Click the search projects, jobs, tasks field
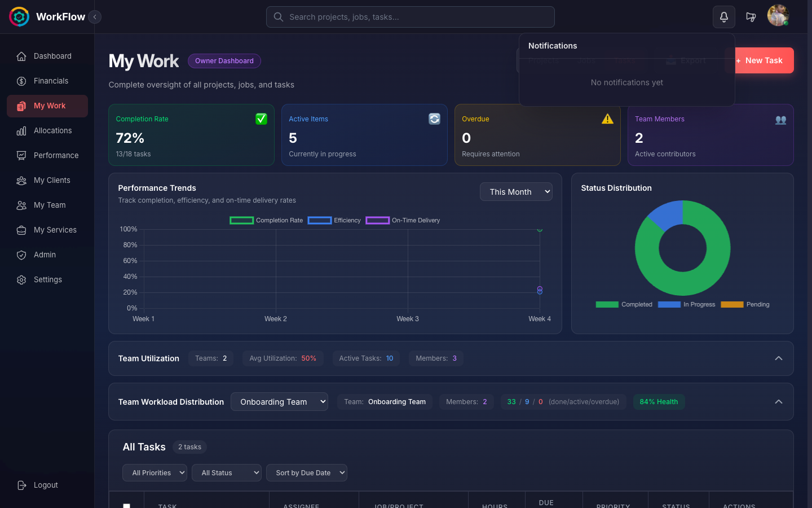Image resolution: width=812 pixels, height=508 pixels. [410, 17]
